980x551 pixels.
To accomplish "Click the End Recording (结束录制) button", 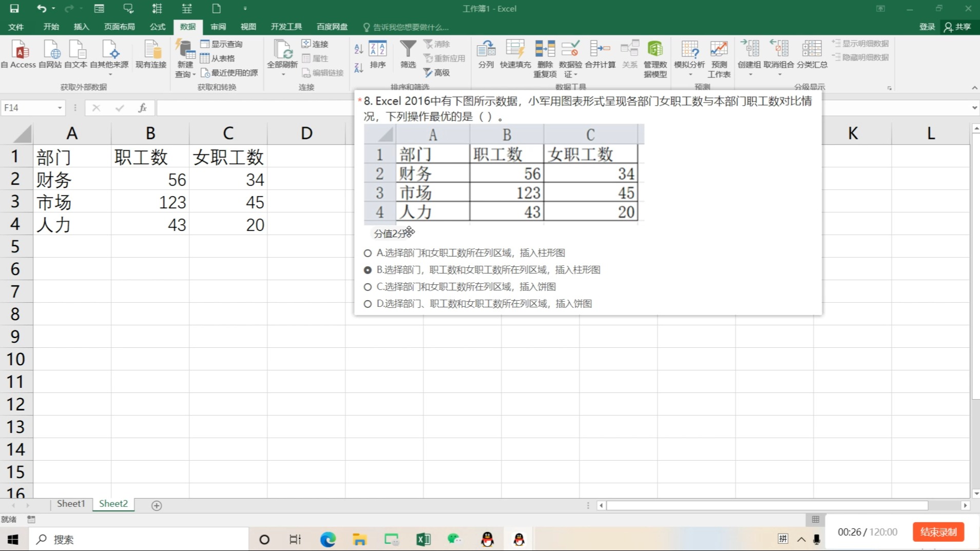I will (x=938, y=532).
